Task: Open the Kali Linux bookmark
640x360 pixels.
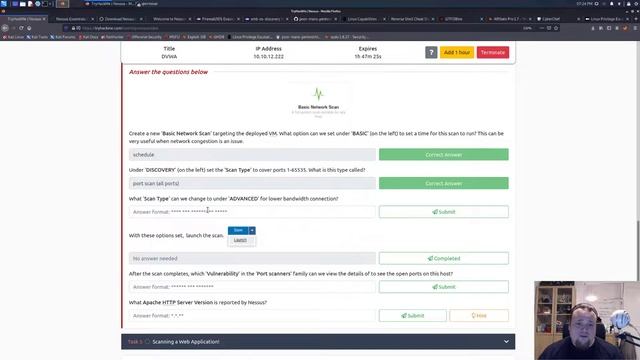Action: tap(13, 37)
